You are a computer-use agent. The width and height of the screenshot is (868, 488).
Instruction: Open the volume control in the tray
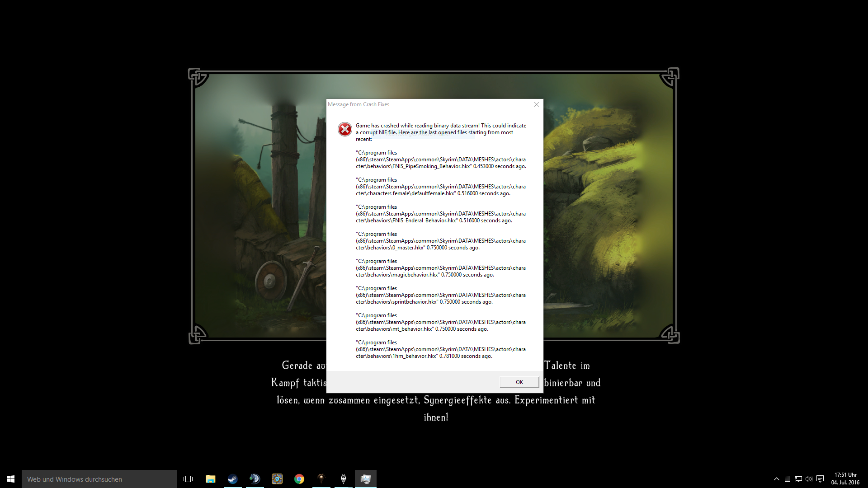pos(809,479)
